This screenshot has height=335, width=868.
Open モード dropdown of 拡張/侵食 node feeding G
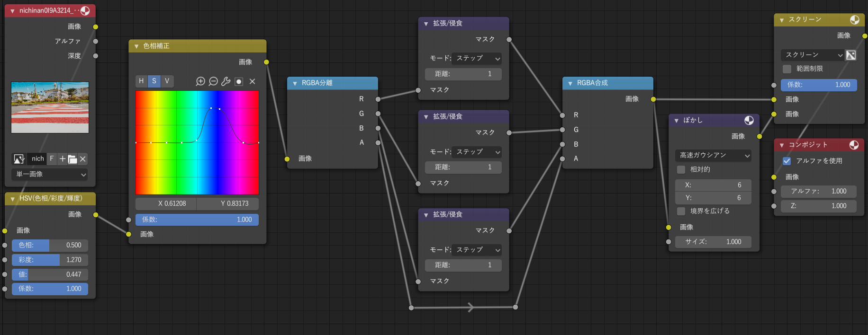pyautogui.click(x=476, y=152)
